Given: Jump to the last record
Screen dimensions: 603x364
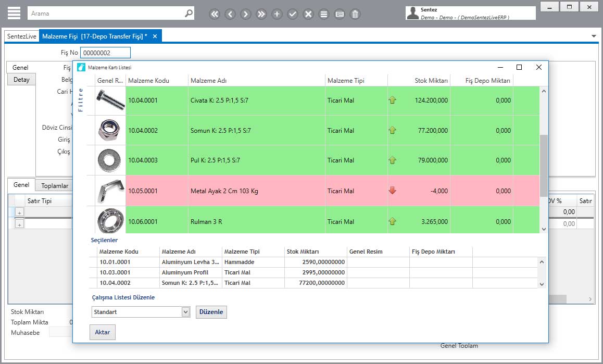Looking at the screenshot, I should point(261,14).
